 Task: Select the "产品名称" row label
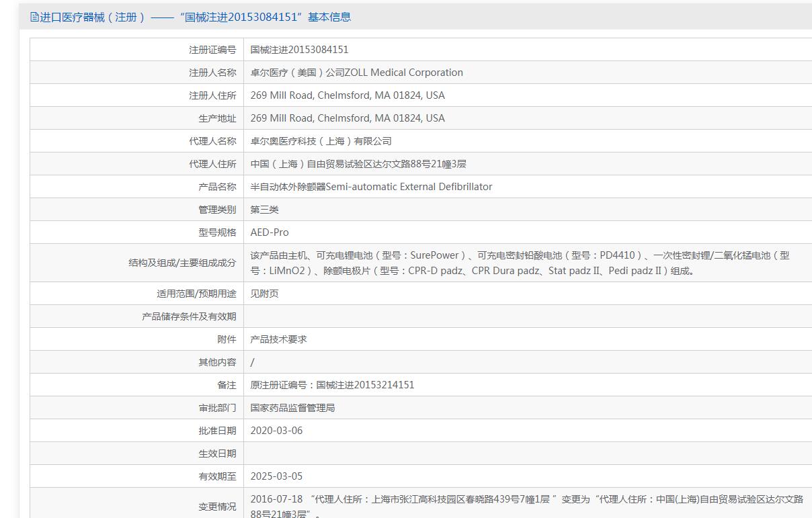pyautogui.click(x=217, y=187)
